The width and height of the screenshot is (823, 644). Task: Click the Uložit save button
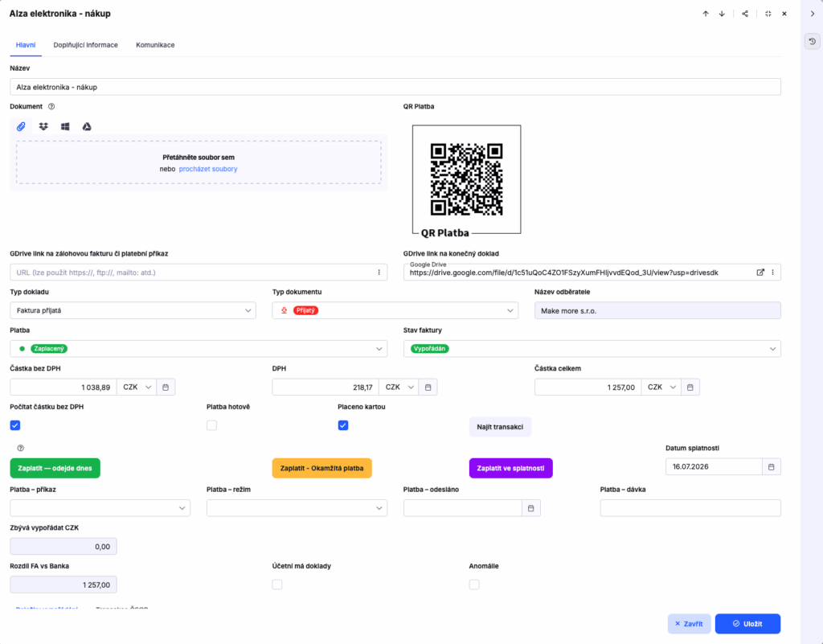(747, 624)
